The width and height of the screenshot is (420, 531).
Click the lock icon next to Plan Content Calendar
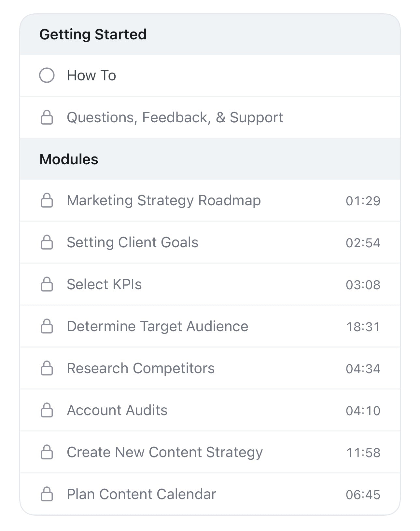click(47, 494)
